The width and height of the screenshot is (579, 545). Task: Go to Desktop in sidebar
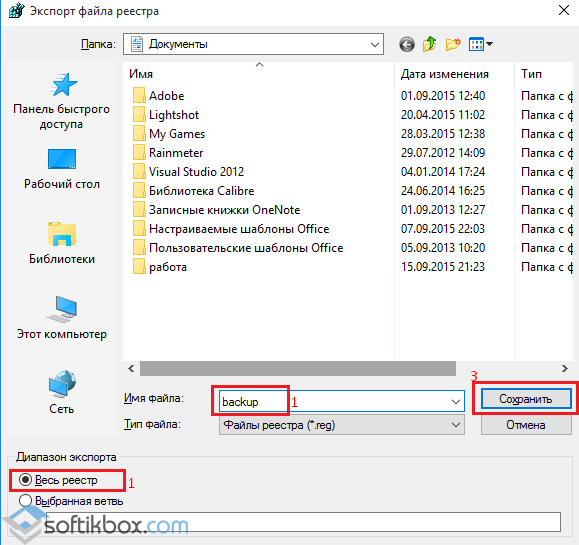62,169
